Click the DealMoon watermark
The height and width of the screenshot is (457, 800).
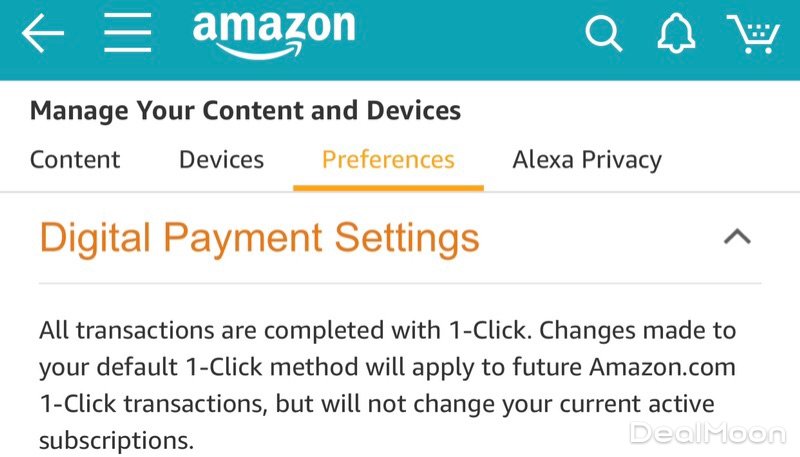coord(709,433)
